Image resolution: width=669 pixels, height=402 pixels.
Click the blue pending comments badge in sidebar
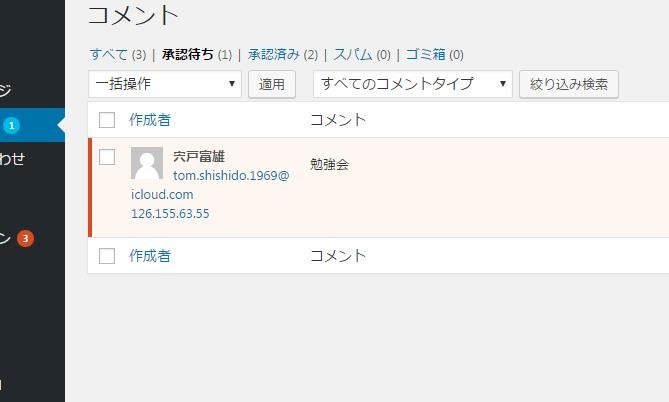click(x=11, y=125)
